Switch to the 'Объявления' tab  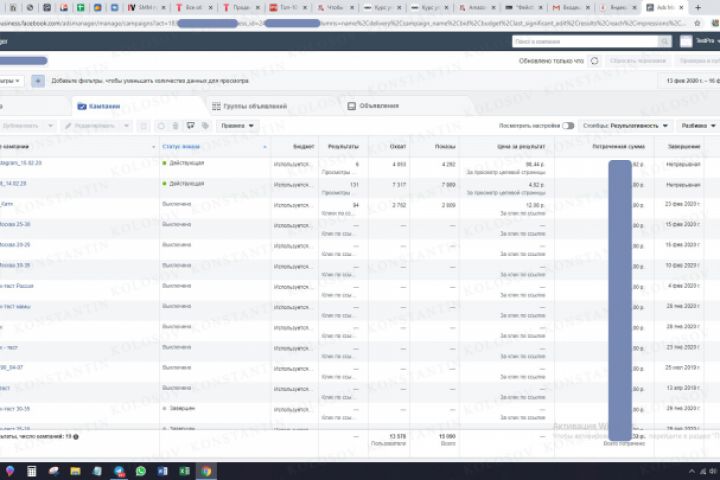373,106
